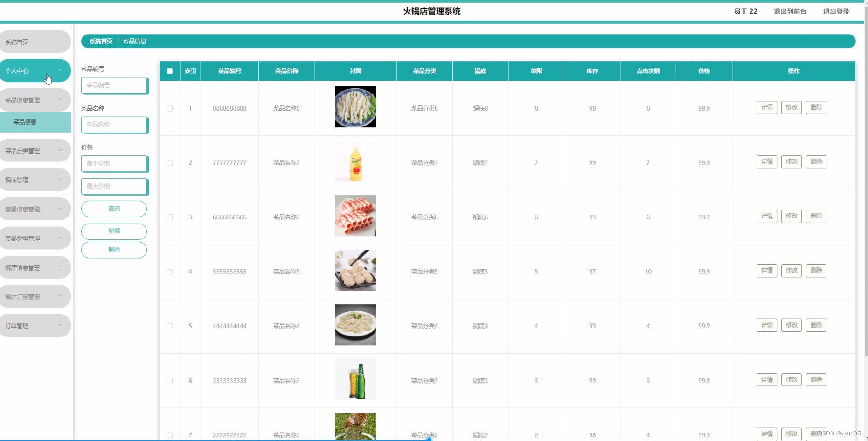
Task: Open cover image of 菜品名称8
Action: [355, 107]
